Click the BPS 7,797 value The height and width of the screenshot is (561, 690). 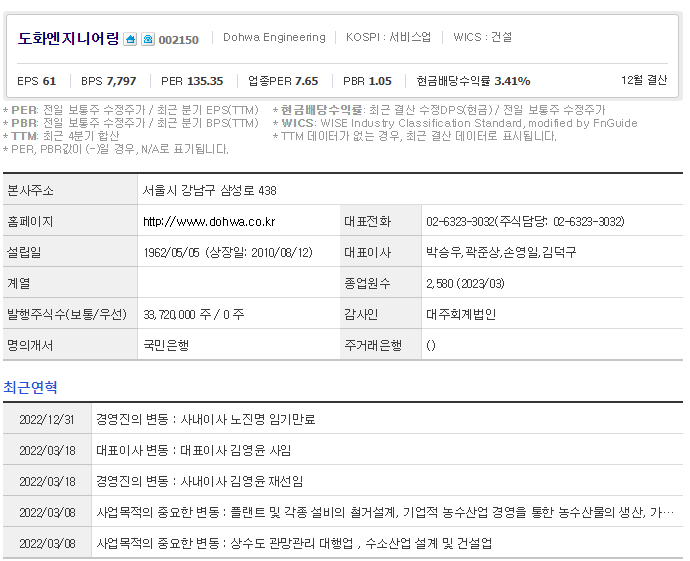click(109, 81)
